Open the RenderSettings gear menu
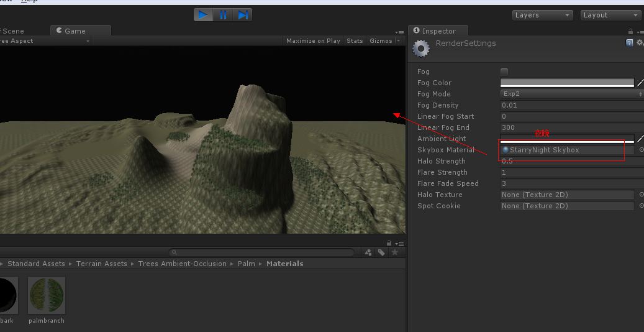The height and width of the screenshot is (332, 644). [x=640, y=43]
